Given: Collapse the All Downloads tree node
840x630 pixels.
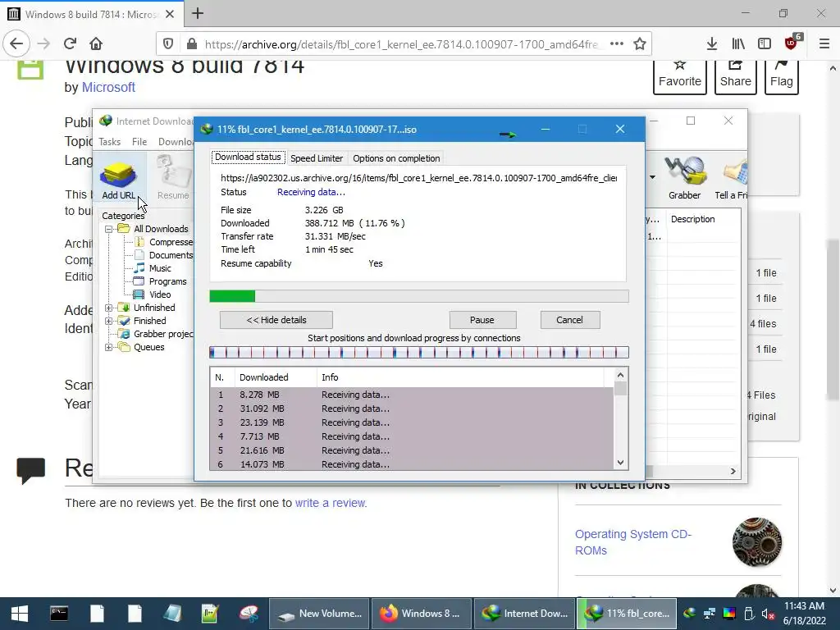Looking at the screenshot, I should [109, 229].
